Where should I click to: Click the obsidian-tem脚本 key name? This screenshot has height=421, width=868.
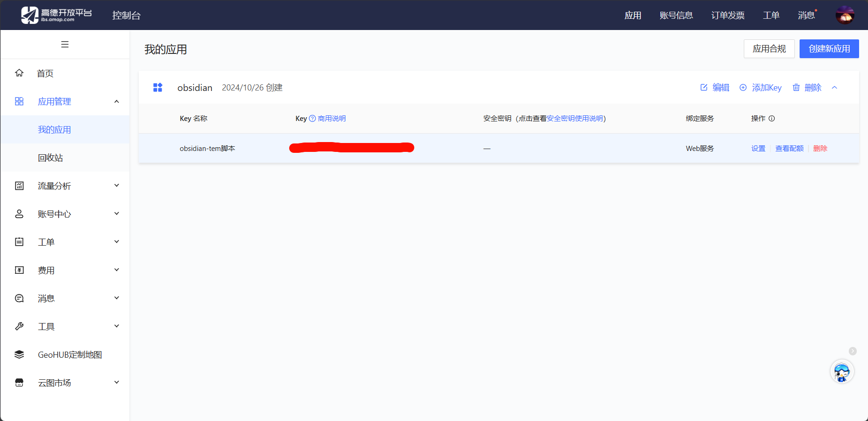point(207,149)
